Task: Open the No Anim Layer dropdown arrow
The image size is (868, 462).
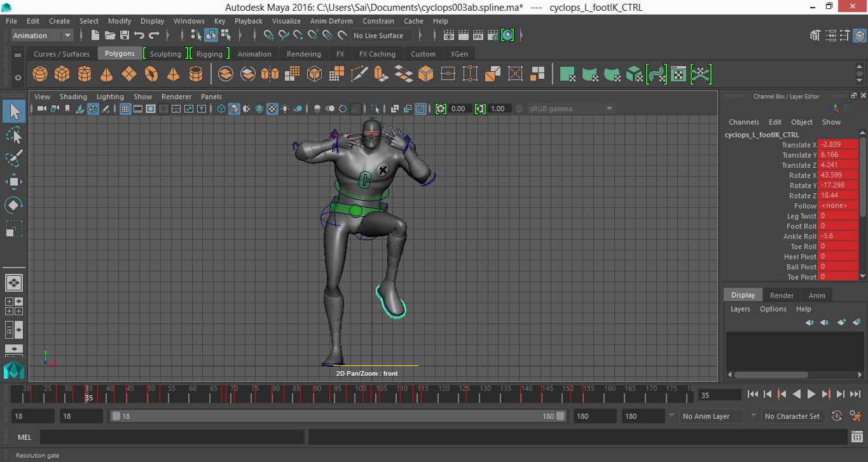Action: pyautogui.click(x=672, y=416)
